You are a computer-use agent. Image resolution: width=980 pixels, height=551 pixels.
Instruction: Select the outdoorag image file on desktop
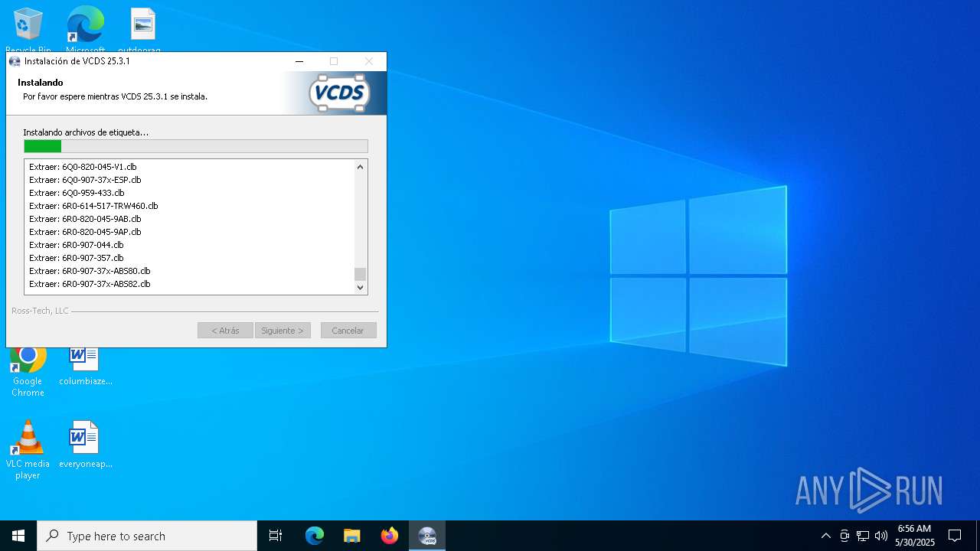[142, 31]
